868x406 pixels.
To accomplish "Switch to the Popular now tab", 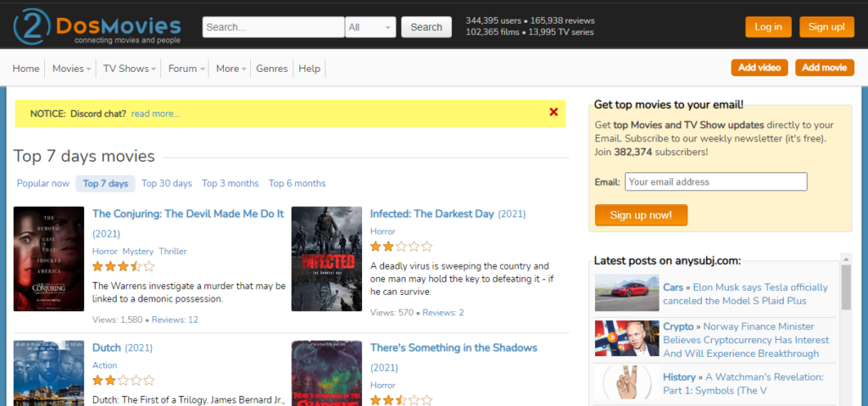I will click(x=43, y=183).
